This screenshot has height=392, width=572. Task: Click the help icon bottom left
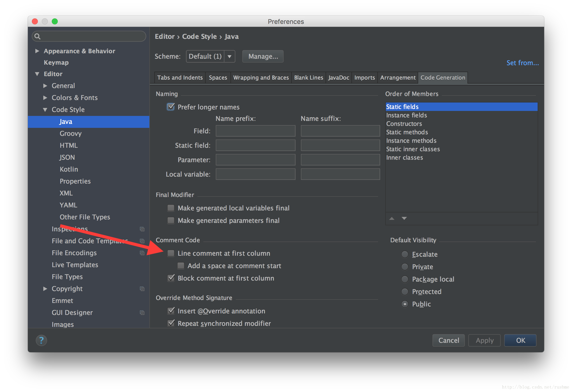(41, 340)
